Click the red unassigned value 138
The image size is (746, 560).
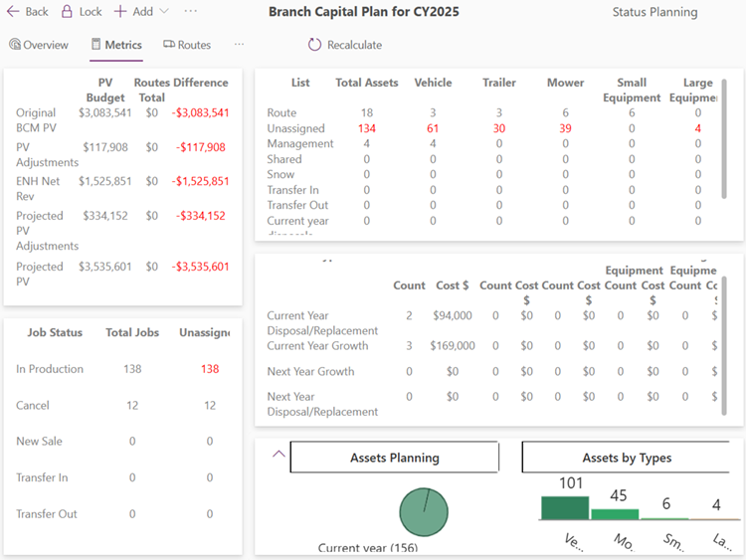[210, 369]
